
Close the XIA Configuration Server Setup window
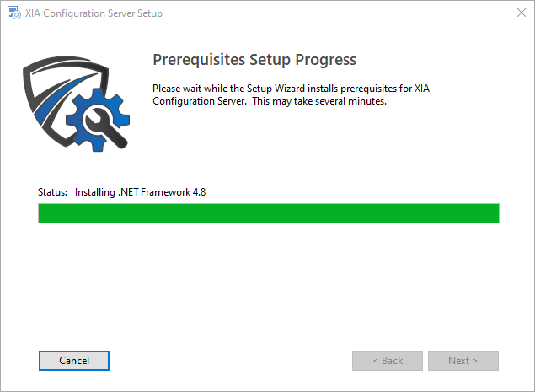tap(521, 13)
